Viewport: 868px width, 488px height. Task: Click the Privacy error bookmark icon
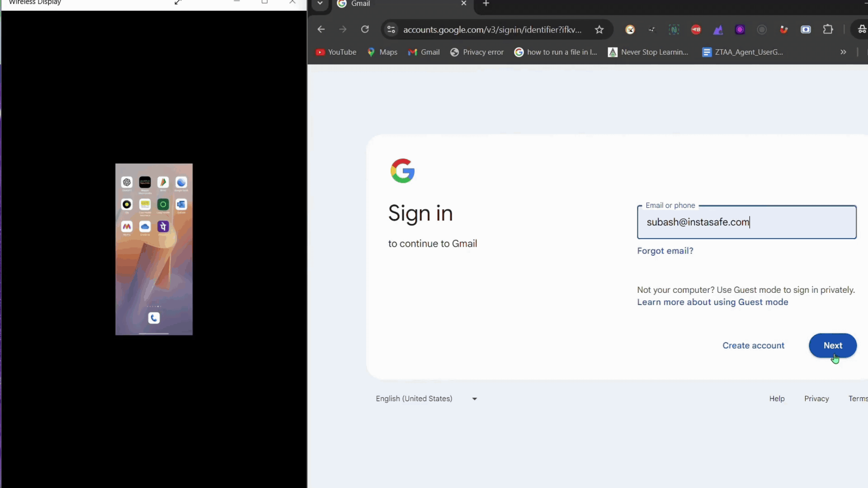[454, 52]
